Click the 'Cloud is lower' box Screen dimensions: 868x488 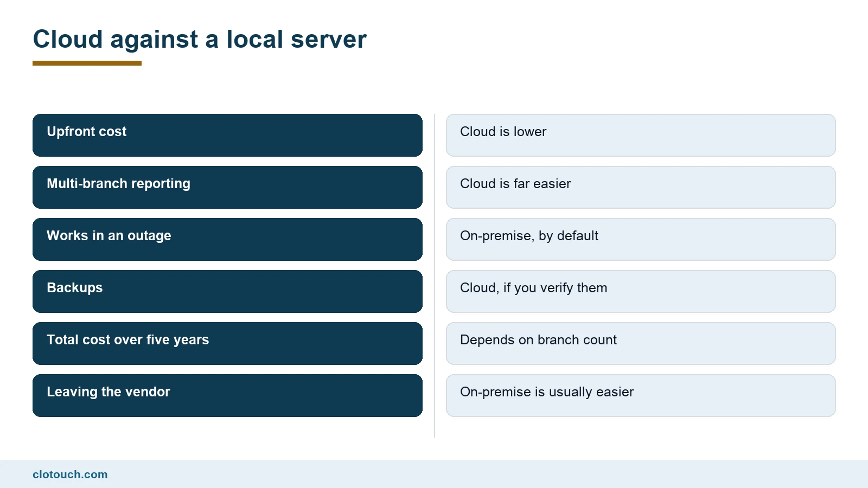point(641,135)
